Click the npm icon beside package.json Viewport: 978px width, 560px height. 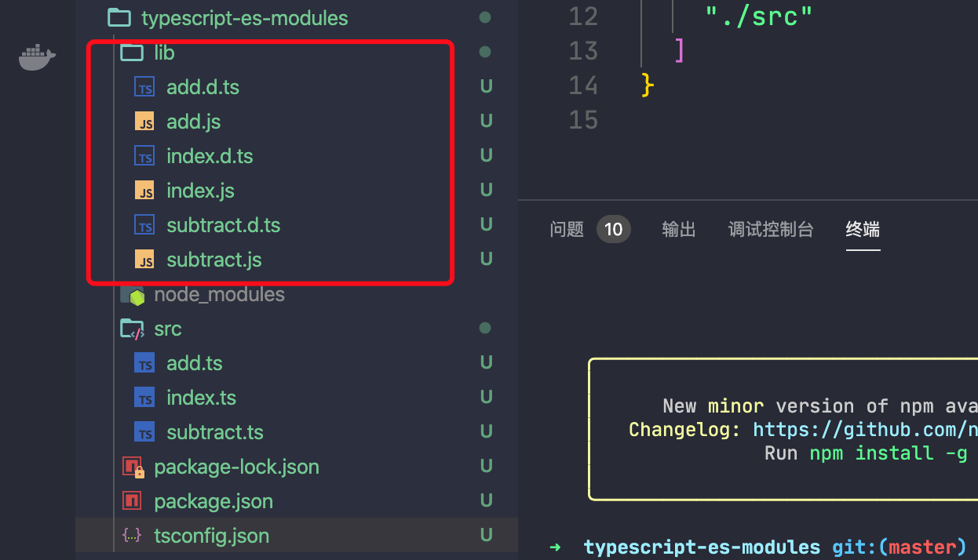pos(132,501)
